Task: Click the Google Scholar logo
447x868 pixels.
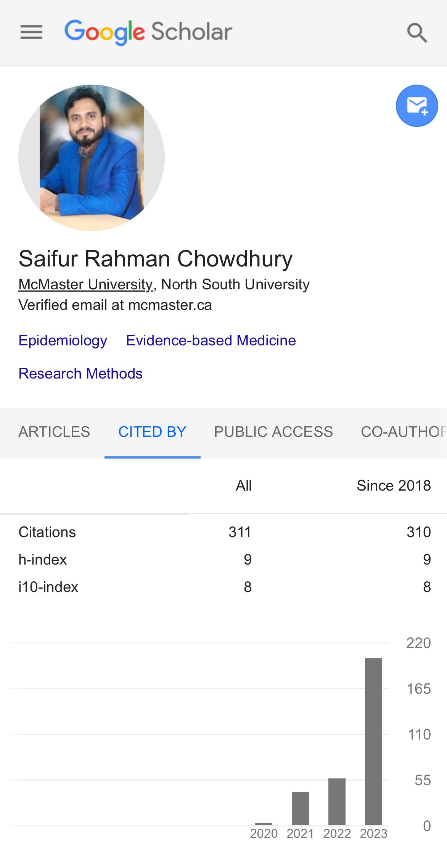Action: pos(148,32)
